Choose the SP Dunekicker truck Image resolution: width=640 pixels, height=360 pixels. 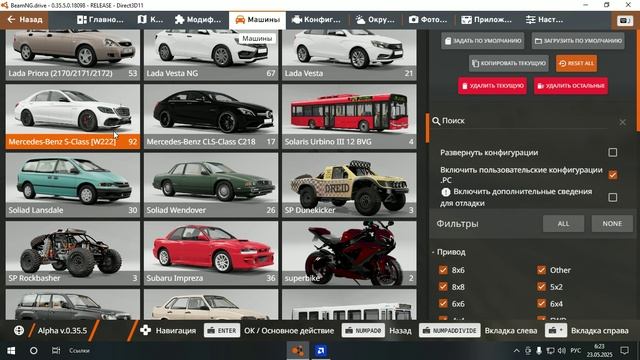[349, 185]
